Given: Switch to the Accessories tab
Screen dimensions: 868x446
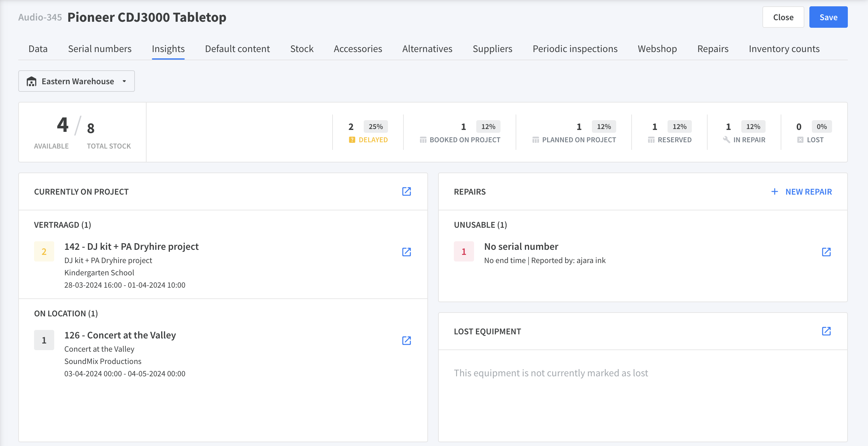Looking at the screenshot, I should pyautogui.click(x=358, y=49).
